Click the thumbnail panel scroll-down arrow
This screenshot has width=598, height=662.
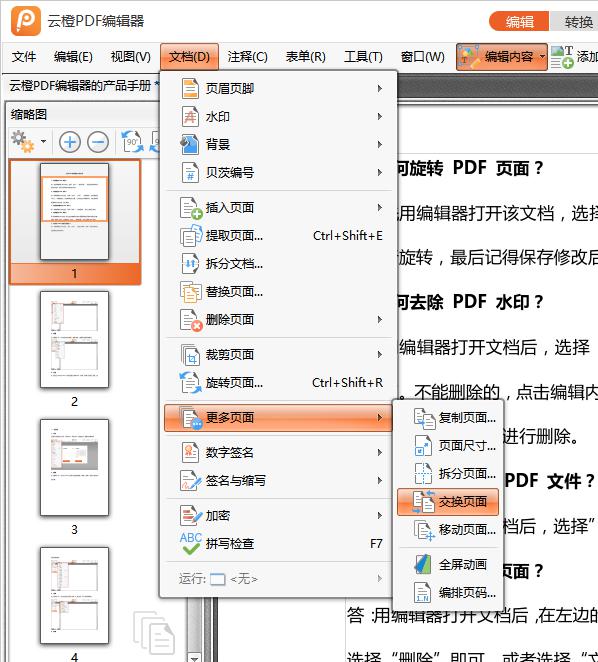(x=194, y=657)
